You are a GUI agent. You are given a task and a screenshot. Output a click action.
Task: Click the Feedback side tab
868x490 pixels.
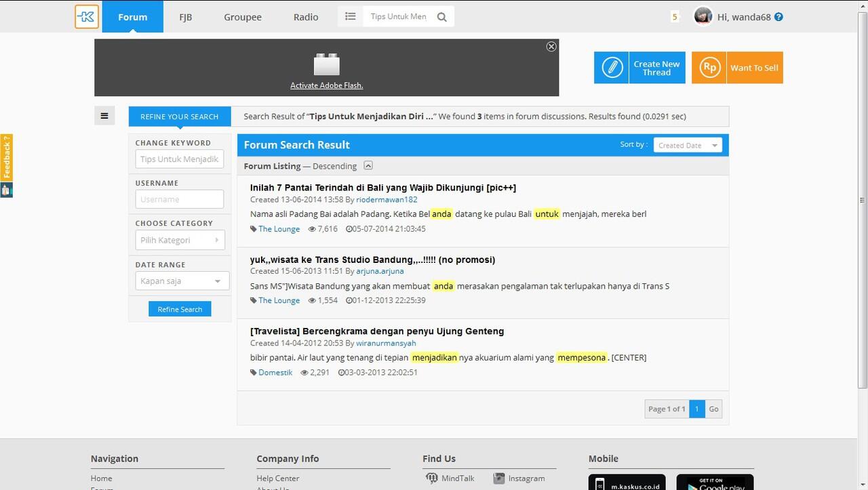[x=6, y=158]
